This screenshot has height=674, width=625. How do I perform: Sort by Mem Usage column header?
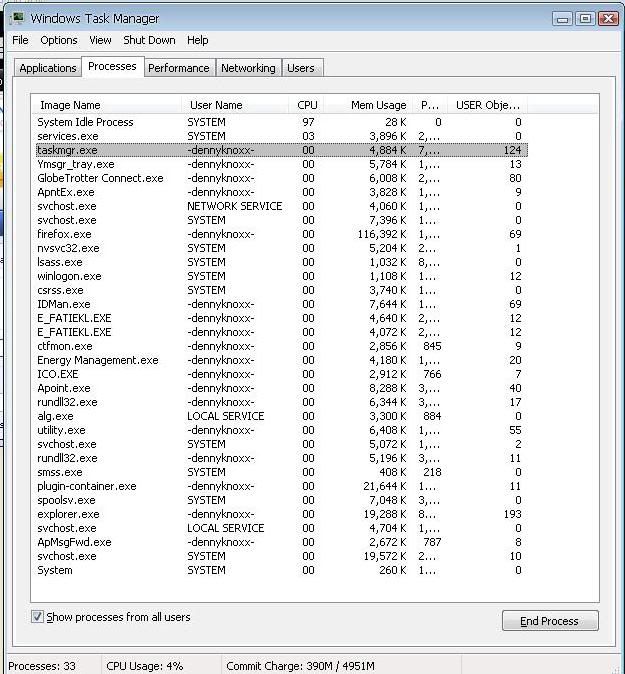[368, 105]
